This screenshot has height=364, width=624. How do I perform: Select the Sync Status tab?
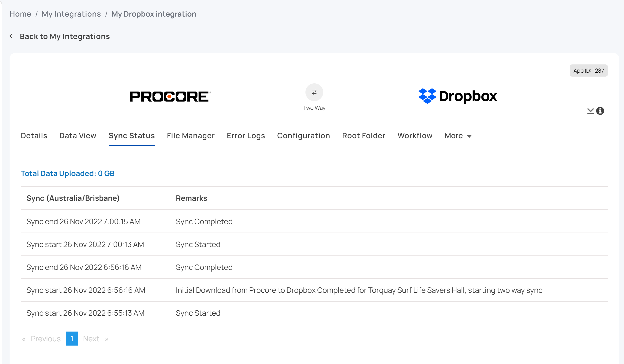click(x=132, y=136)
